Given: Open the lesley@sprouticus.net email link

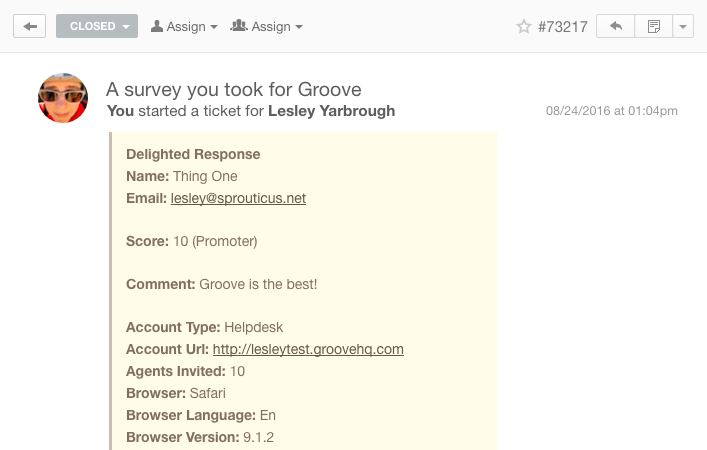Looking at the screenshot, I should 238,198.
